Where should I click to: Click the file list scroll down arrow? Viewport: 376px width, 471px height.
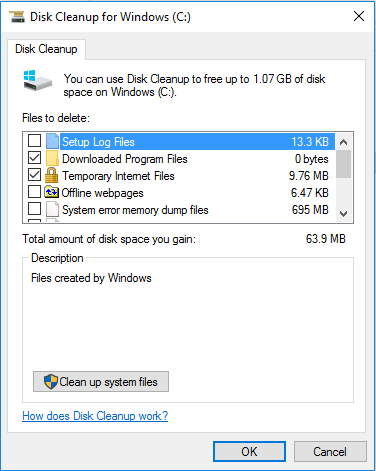coord(344,214)
